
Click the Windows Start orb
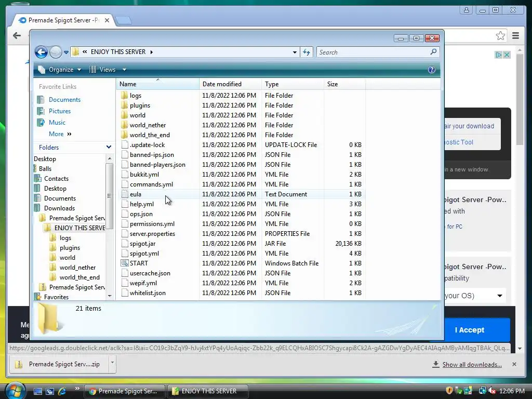15,391
